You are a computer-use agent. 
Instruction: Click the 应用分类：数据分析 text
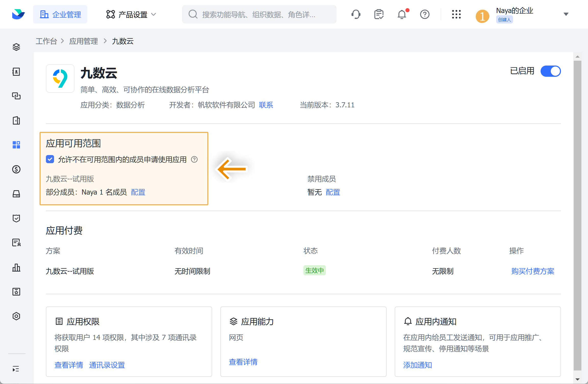[x=113, y=105]
